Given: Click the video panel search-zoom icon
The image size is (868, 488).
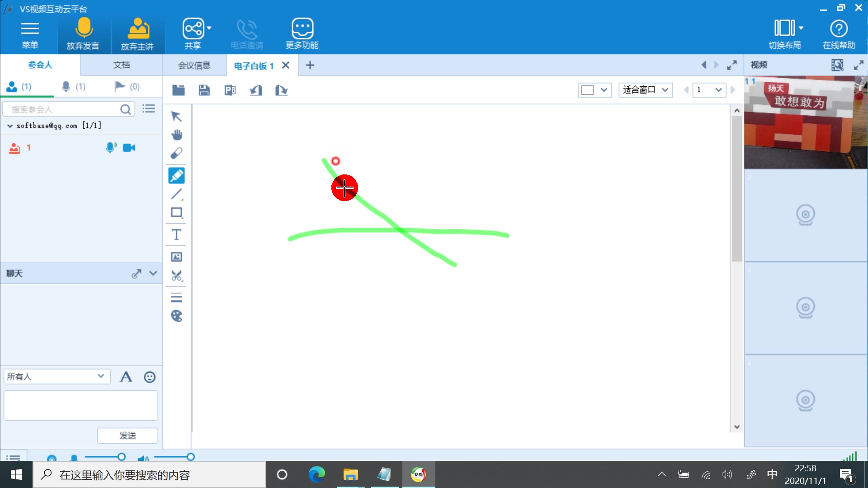Looking at the screenshot, I should (837, 65).
